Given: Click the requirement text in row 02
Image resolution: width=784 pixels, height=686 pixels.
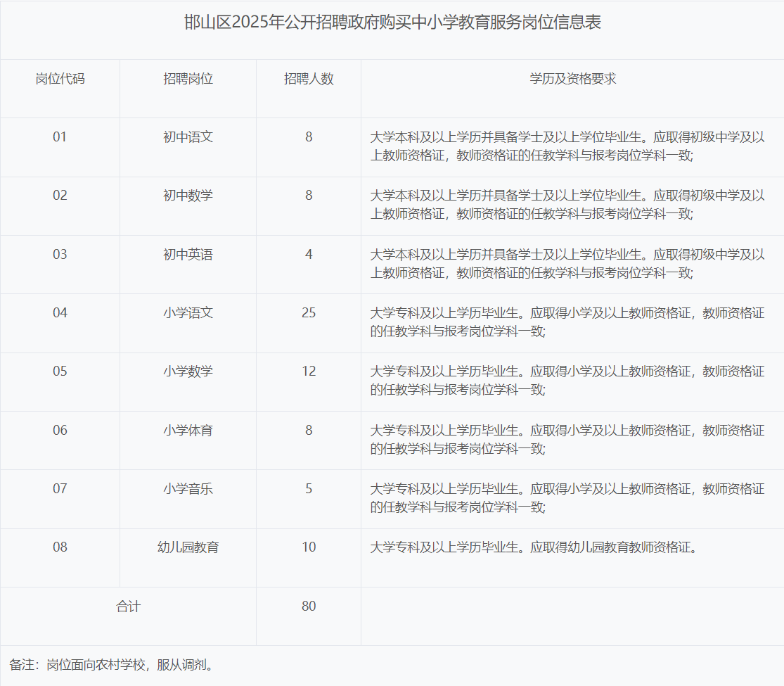Looking at the screenshot, I should pyautogui.click(x=567, y=205).
